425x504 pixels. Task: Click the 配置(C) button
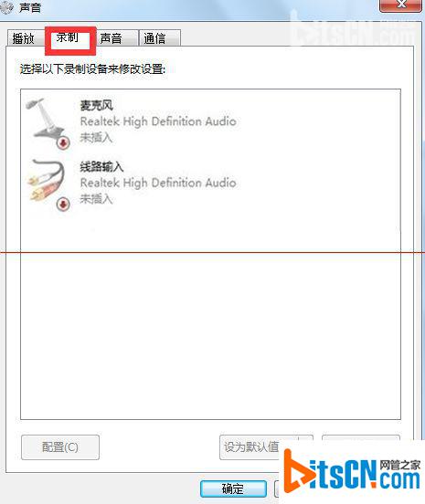[x=60, y=447]
